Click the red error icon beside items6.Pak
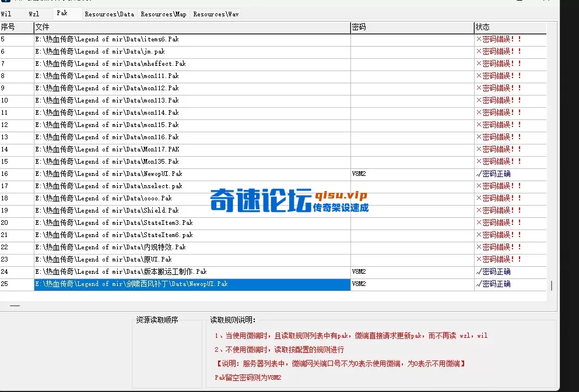 (x=478, y=39)
